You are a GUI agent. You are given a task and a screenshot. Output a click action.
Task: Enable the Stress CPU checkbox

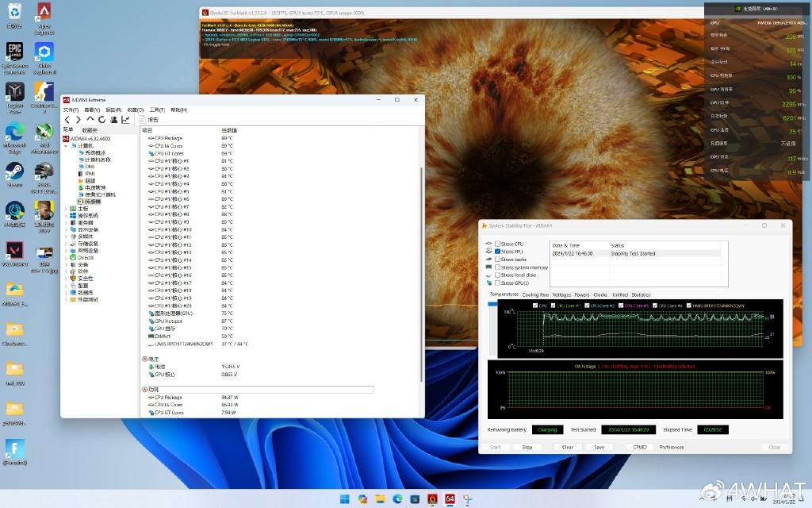[497, 244]
